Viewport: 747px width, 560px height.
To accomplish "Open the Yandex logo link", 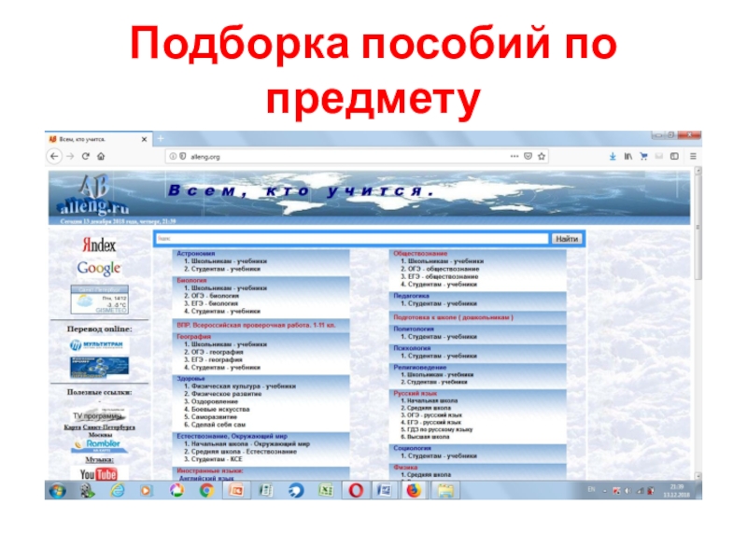I will coord(99,245).
